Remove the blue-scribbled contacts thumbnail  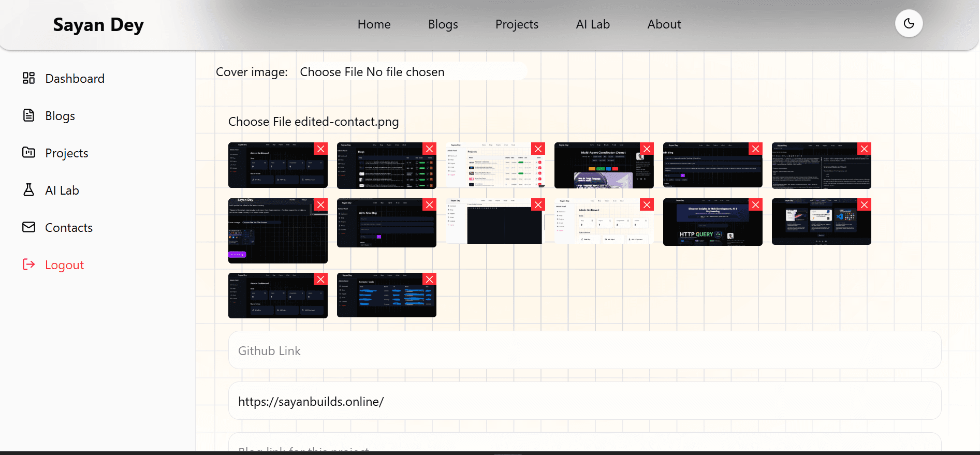(430, 280)
